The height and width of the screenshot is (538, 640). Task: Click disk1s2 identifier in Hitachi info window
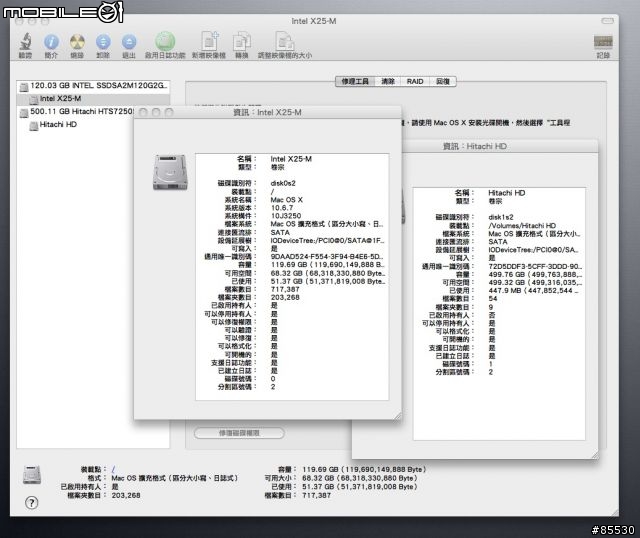(501, 217)
